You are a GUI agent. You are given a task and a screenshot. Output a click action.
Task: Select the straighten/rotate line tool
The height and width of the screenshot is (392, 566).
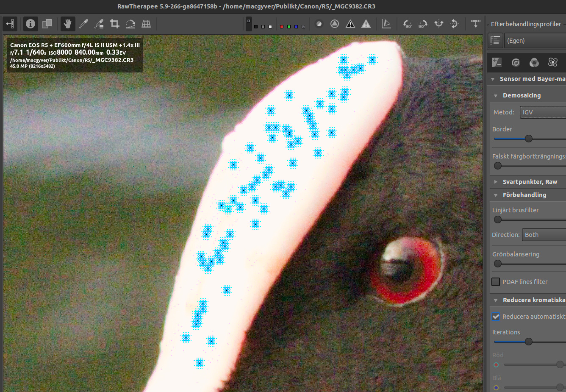pos(130,24)
